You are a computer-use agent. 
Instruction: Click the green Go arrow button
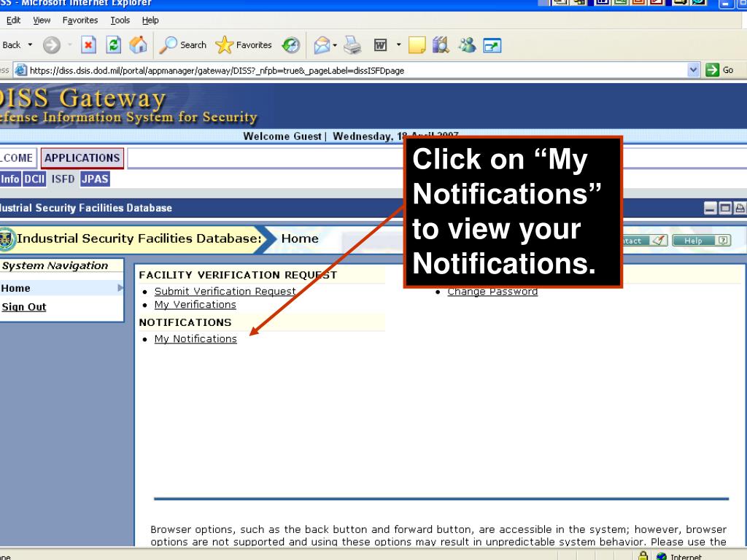712,70
